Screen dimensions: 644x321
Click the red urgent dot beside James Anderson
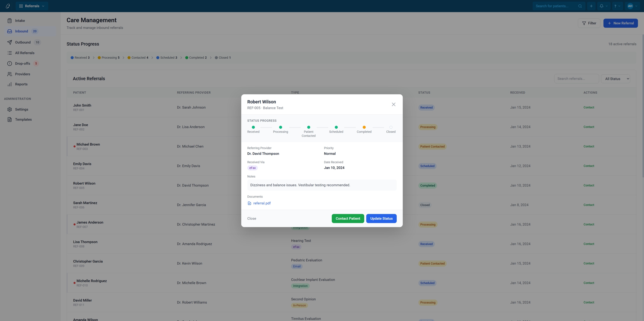point(74,224)
